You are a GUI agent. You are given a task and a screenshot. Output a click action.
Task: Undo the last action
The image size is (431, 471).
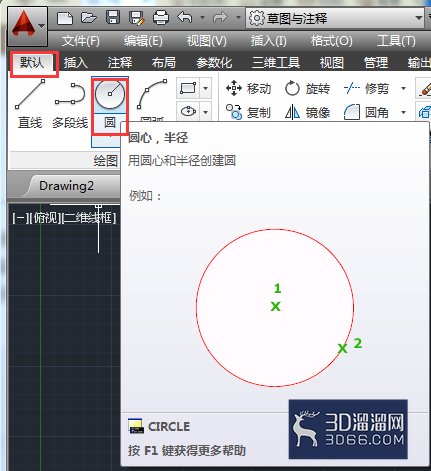click(185, 17)
